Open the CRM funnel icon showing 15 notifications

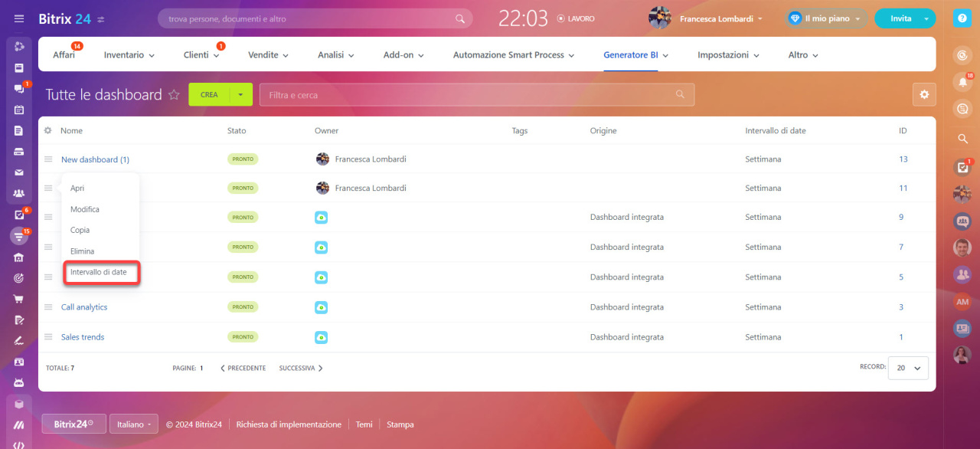click(x=19, y=235)
